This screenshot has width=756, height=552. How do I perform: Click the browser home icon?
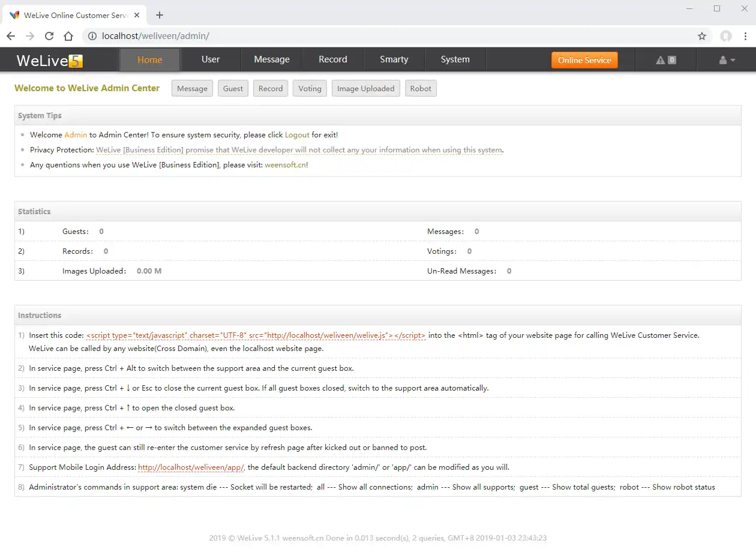68,36
